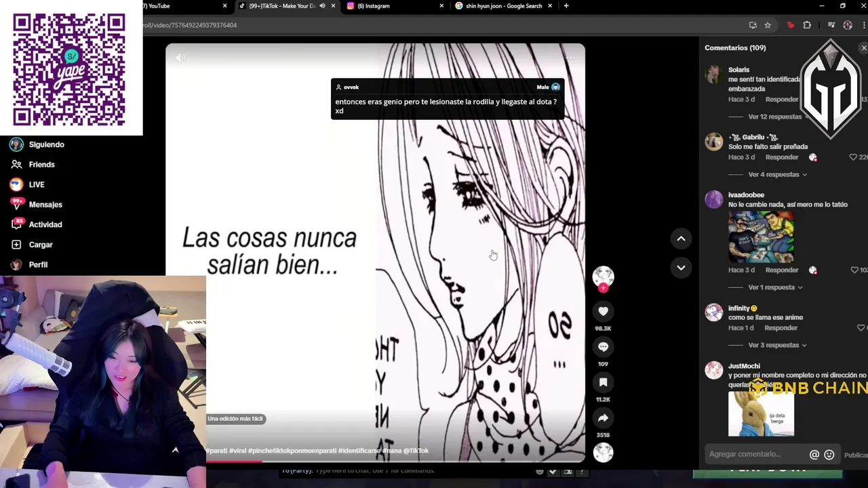The width and height of the screenshot is (868, 488).
Task: Open Gabrilu profile avatar
Action: pyautogui.click(x=713, y=141)
